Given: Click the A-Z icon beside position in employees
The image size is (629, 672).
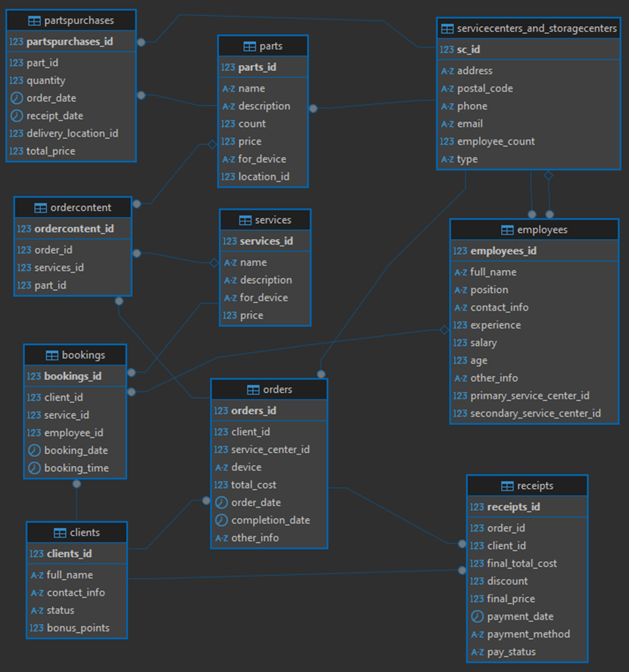Looking at the screenshot, I should click(461, 290).
